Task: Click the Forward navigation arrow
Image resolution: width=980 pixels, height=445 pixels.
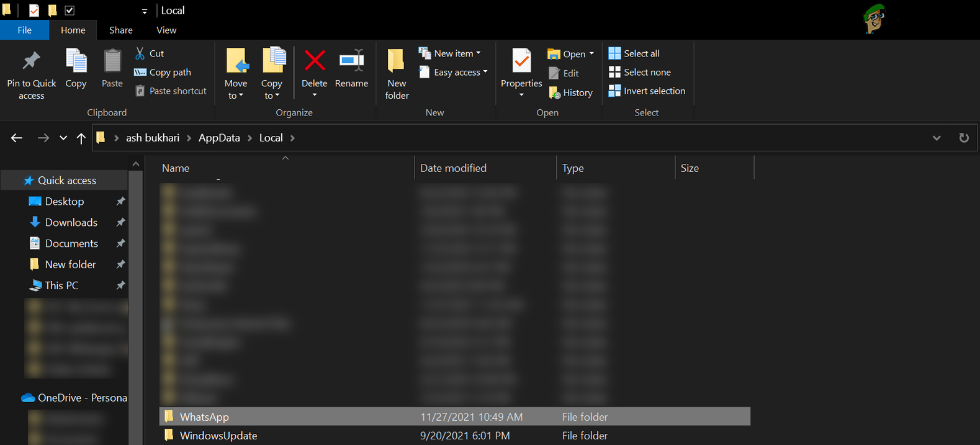Action: (x=43, y=138)
